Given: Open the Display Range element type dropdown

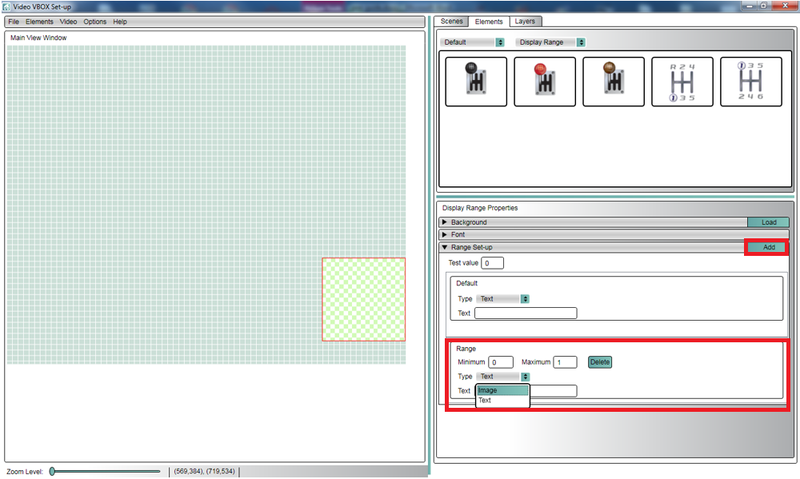Looking at the screenshot, I should pos(551,42).
